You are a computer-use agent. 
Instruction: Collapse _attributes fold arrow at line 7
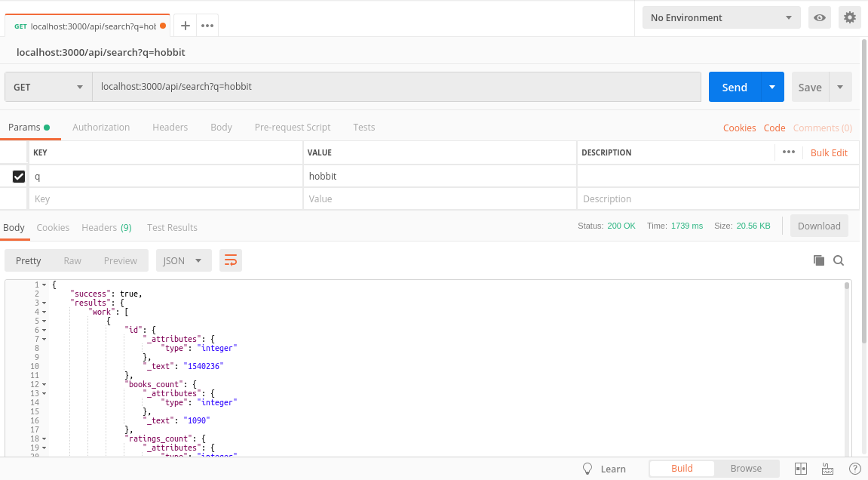coord(44,339)
